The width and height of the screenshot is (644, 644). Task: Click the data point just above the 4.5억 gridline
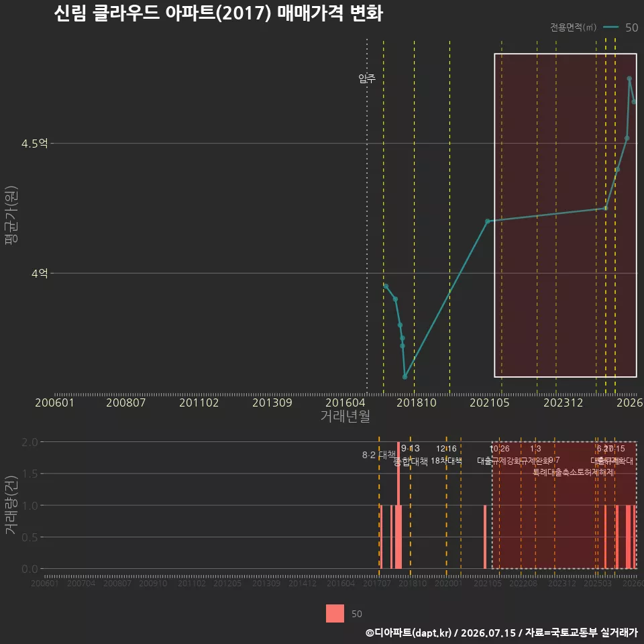pos(627,138)
